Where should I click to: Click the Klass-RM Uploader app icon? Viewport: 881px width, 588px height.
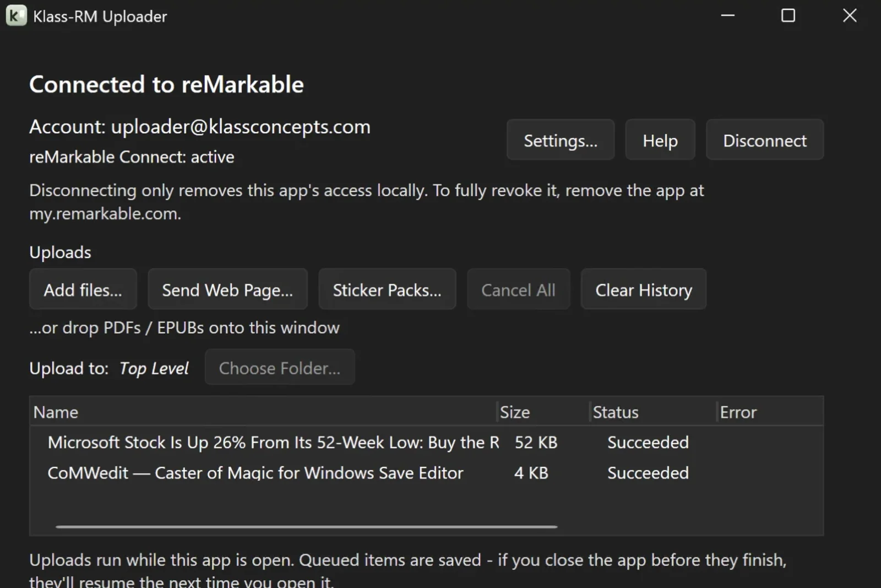point(16,15)
